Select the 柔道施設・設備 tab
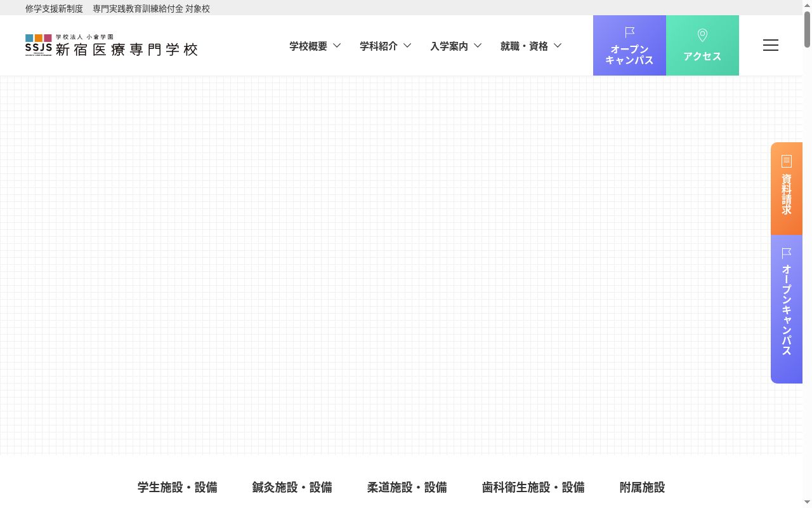812x508 pixels. pos(407,487)
